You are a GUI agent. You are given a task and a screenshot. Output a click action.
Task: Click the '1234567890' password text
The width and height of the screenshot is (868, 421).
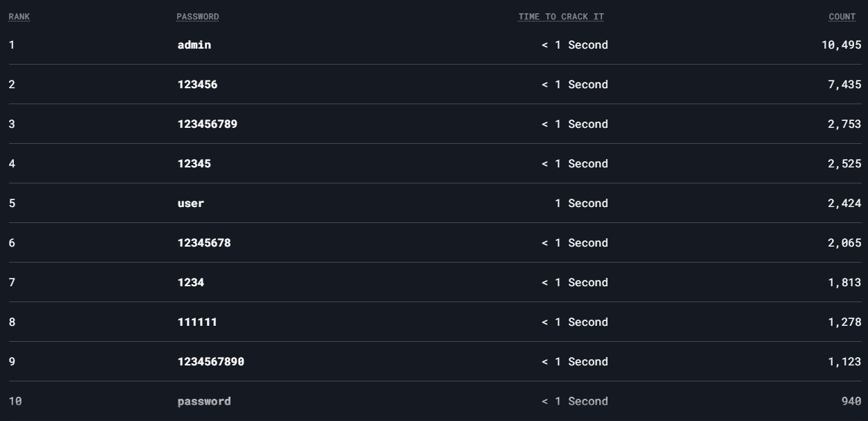(x=211, y=362)
